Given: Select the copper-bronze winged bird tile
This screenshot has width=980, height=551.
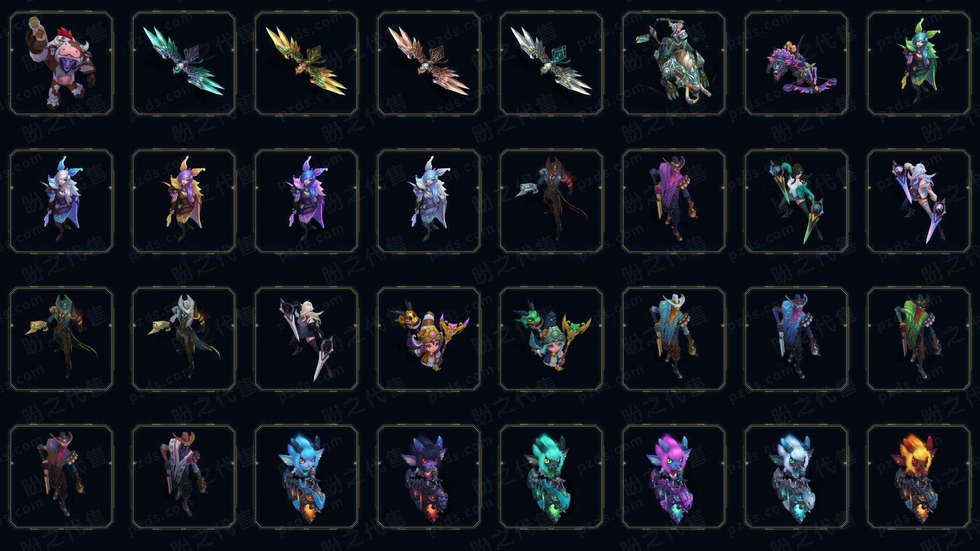Looking at the screenshot, I should [429, 64].
